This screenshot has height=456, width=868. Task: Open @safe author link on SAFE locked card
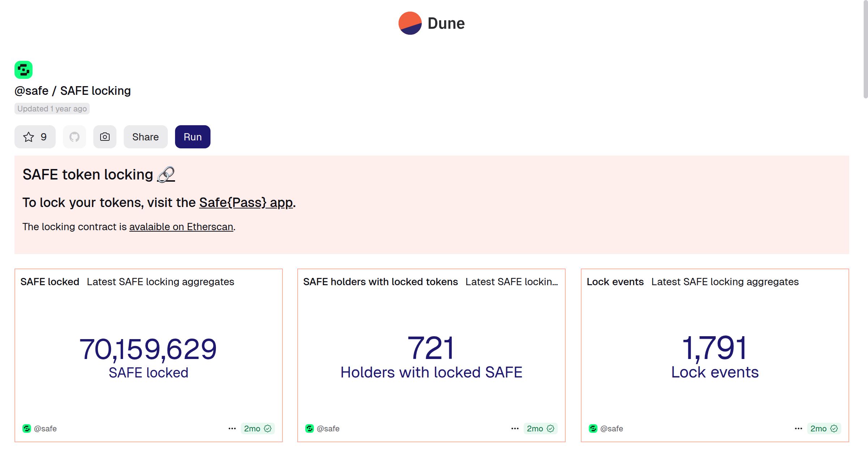[45, 428]
